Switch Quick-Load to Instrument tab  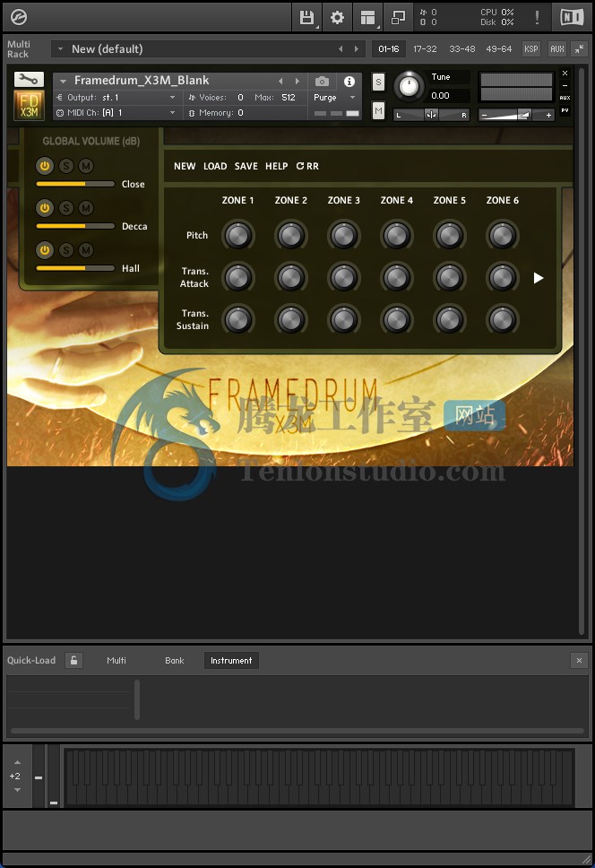(231, 660)
